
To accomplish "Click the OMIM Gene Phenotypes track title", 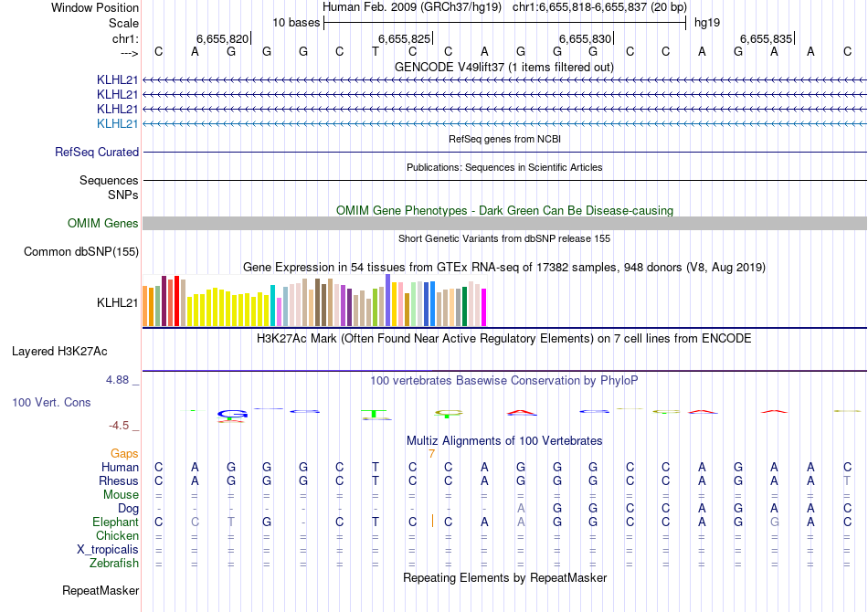I will point(504,210).
